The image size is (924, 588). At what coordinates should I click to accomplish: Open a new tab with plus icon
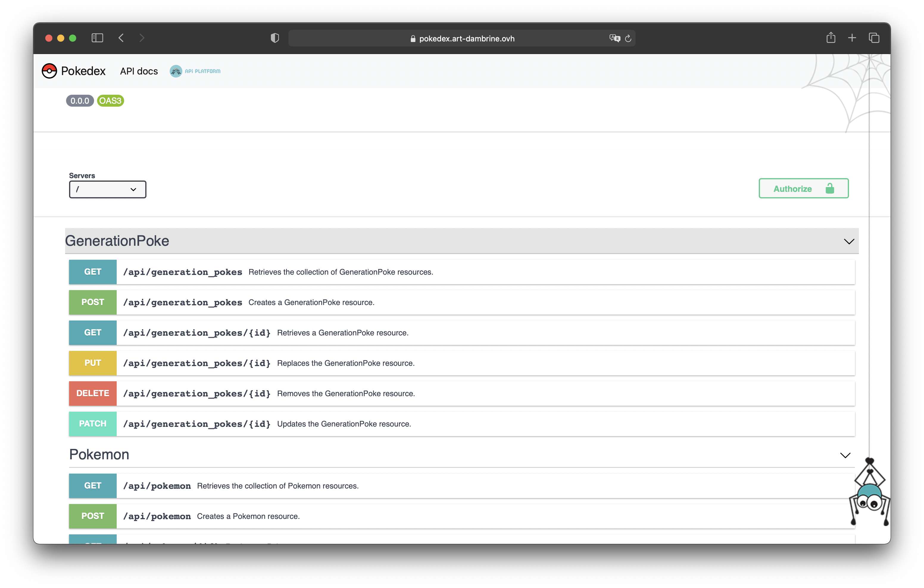tap(852, 38)
